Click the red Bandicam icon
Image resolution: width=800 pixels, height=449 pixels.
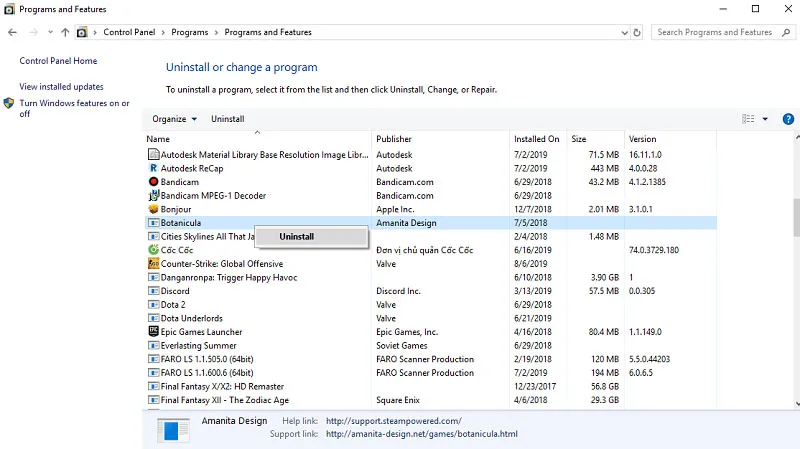pyautogui.click(x=153, y=182)
